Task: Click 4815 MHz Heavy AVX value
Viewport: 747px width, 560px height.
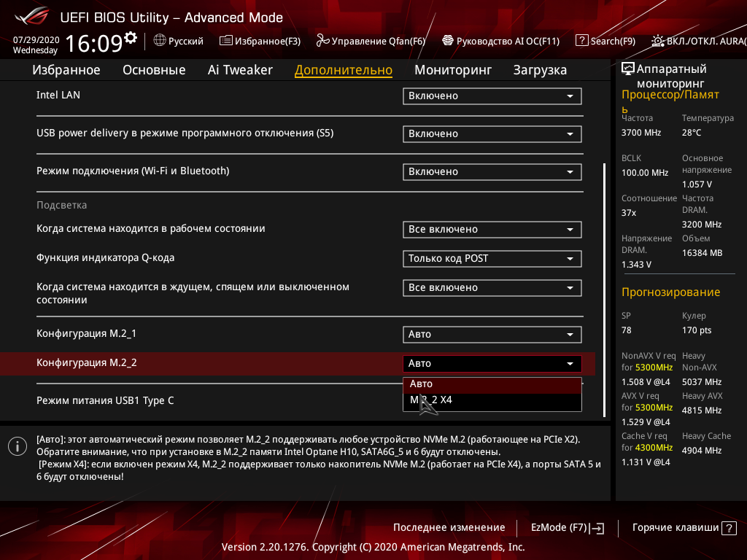Action: coord(702,411)
